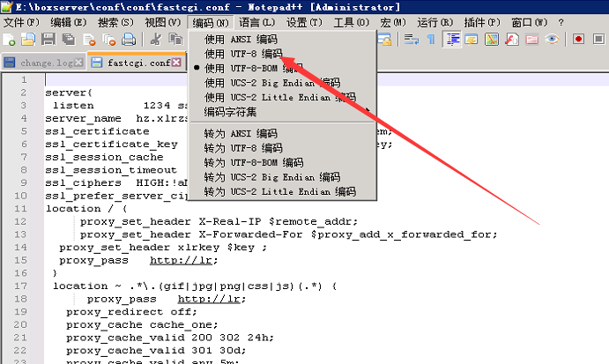
Task: Start macro recording with red dot button
Action: 579,39
